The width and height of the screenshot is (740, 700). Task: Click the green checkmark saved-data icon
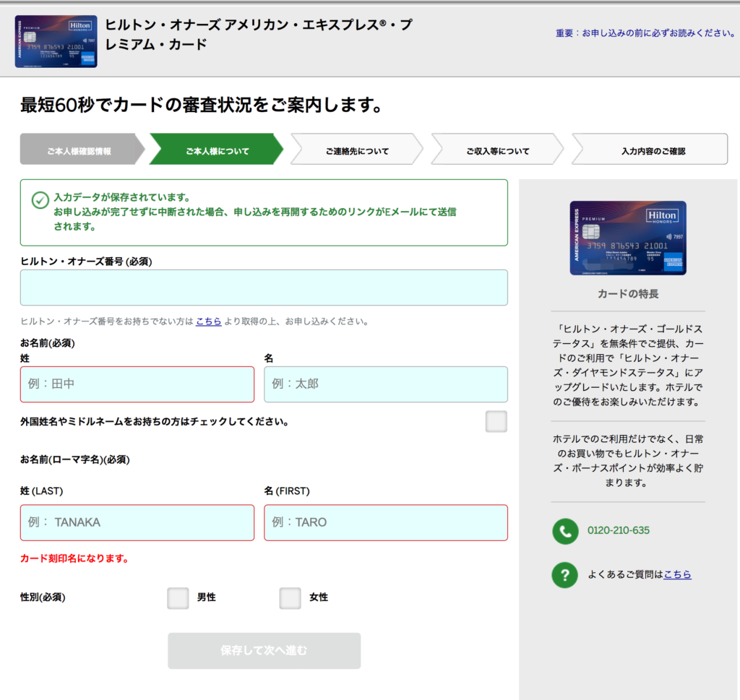pyautogui.click(x=40, y=200)
